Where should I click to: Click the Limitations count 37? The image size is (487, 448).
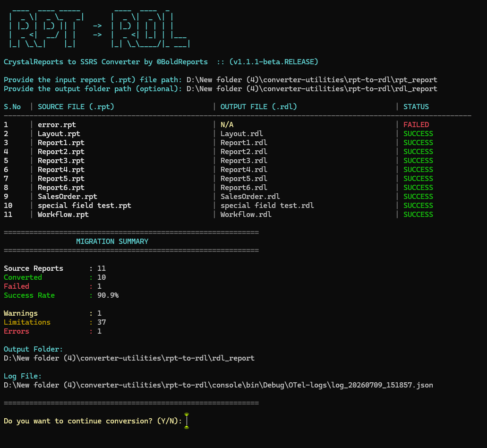[102, 322]
